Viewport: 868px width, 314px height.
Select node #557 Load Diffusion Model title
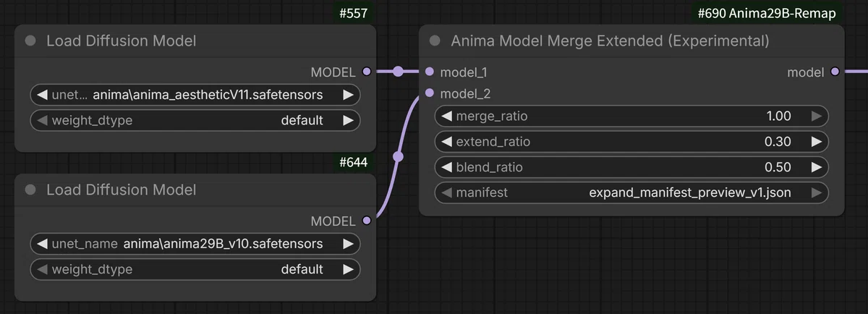point(122,41)
